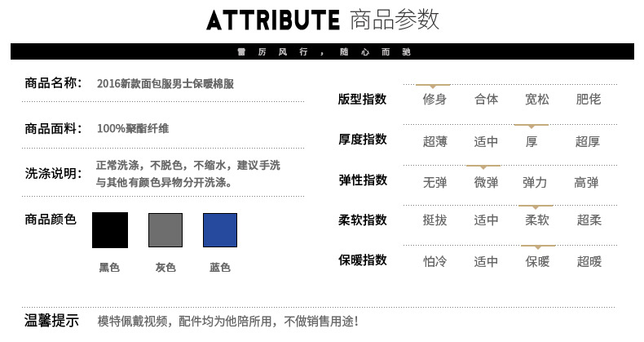Select 厚 in thickness index row
644x342 pixels.
click(x=532, y=142)
